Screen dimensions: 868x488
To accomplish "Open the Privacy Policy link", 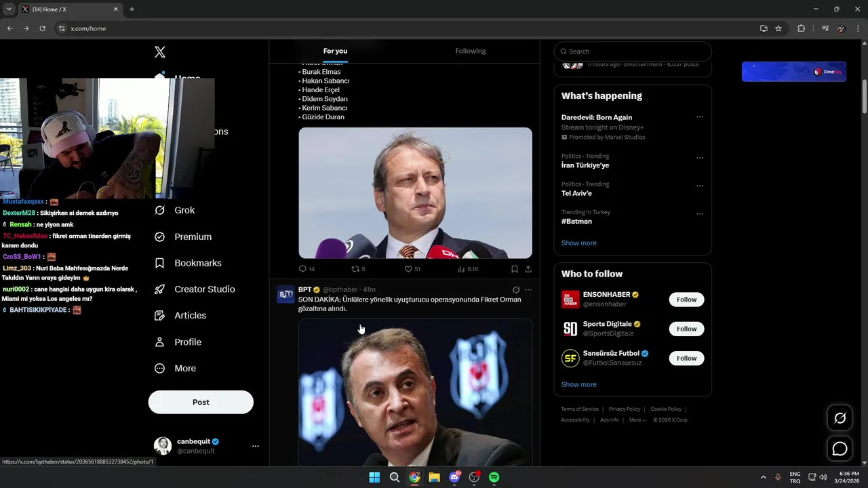I will pos(625,409).
